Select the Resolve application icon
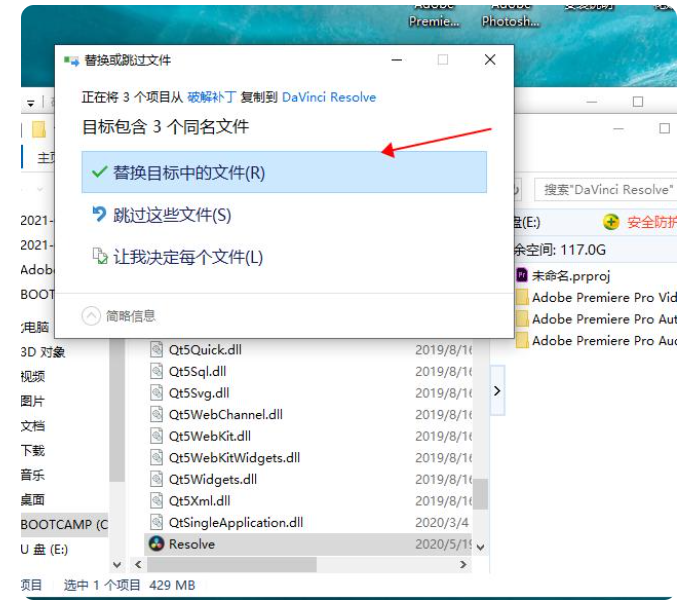This screenshot has width=687, height=600. point(156,544)
